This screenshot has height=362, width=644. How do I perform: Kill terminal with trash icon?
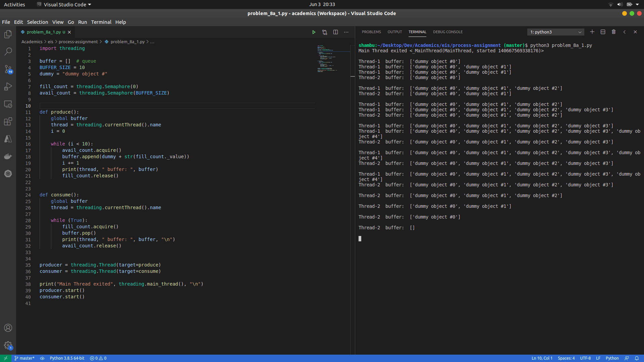tap(613, 32)
